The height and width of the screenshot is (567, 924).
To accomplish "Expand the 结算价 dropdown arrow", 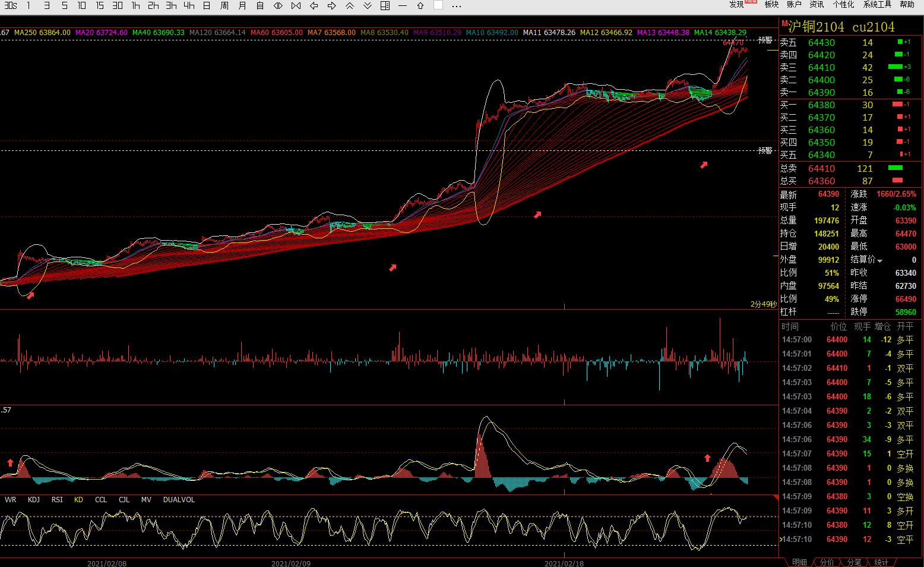I will (879, 261).
